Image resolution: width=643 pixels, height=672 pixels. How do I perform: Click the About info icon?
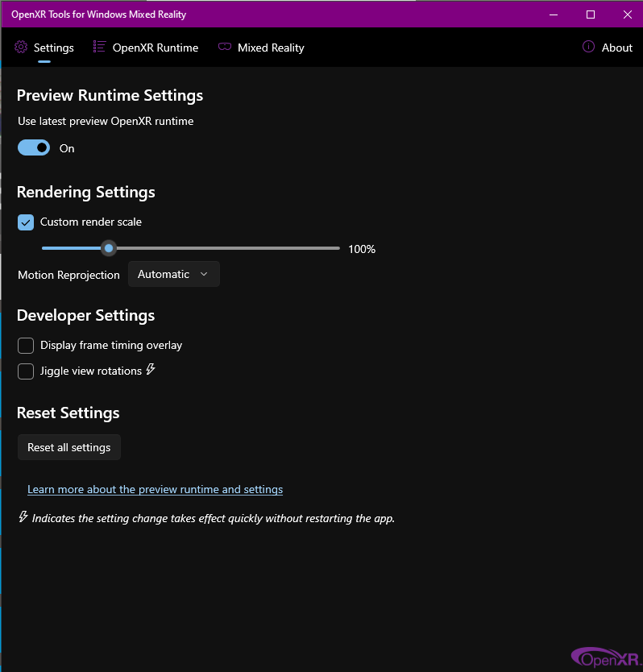(x=588, y=46)
